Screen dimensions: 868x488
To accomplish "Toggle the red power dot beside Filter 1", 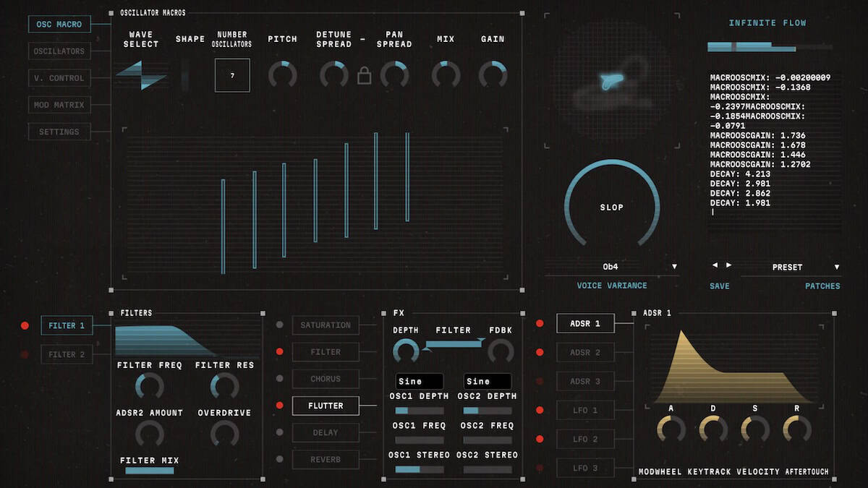I will (25, 326).
